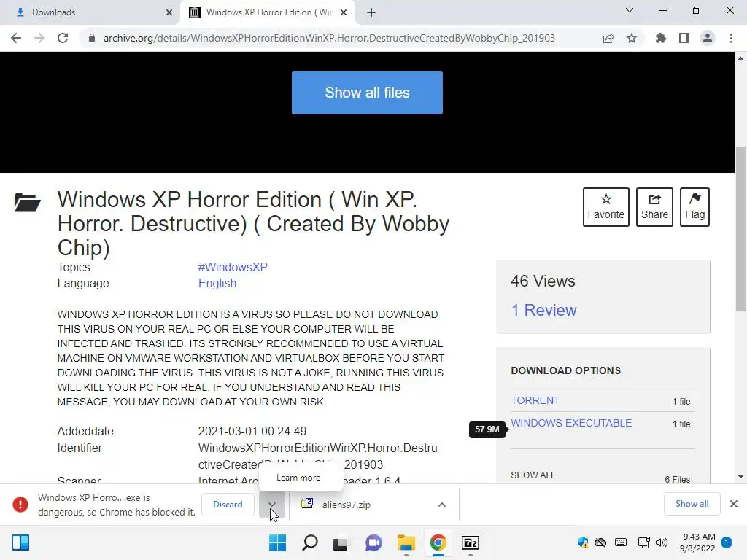This screenshot has height=560, width=747.
Task: Click SHOW ALL in download options
Action: tap(533, 475)
